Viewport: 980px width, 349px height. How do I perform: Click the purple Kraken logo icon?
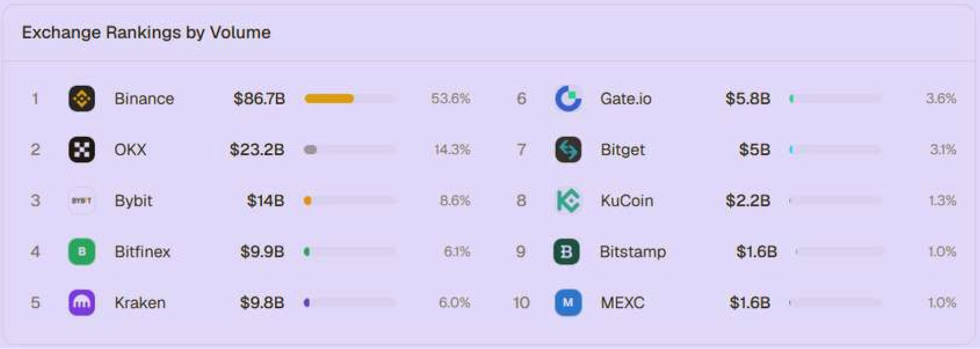click(82, 303)
